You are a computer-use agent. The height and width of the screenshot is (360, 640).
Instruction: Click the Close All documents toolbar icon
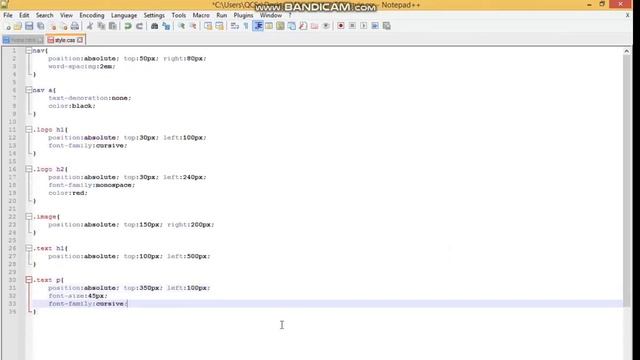pos(64,26)
